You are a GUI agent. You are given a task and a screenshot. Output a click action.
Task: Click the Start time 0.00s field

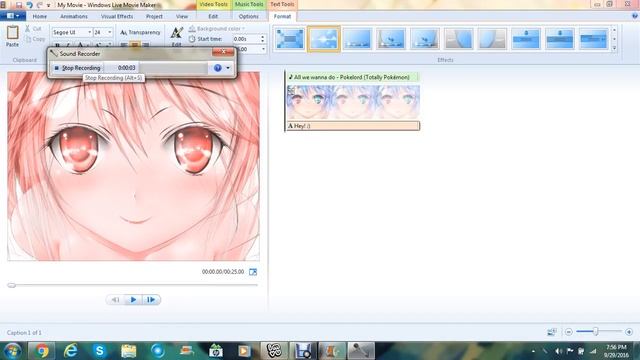click(246, 39)
